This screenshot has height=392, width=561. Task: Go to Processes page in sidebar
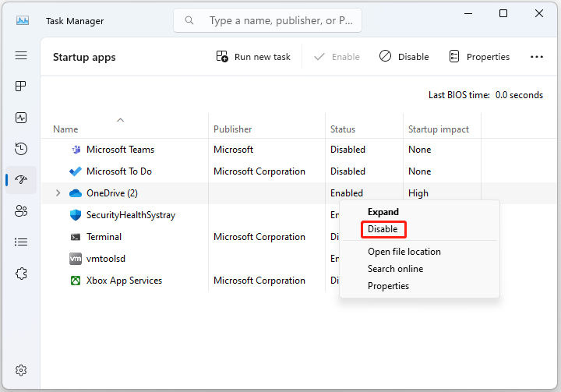21,87
